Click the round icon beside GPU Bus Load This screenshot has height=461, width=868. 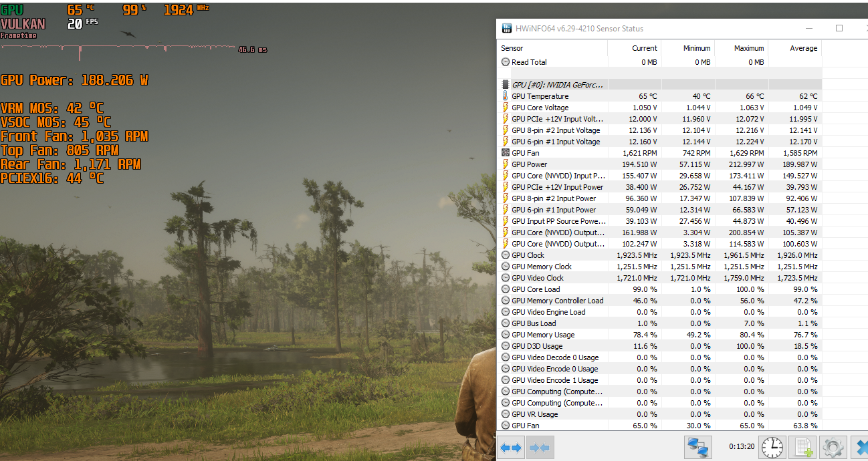[506, 323]
